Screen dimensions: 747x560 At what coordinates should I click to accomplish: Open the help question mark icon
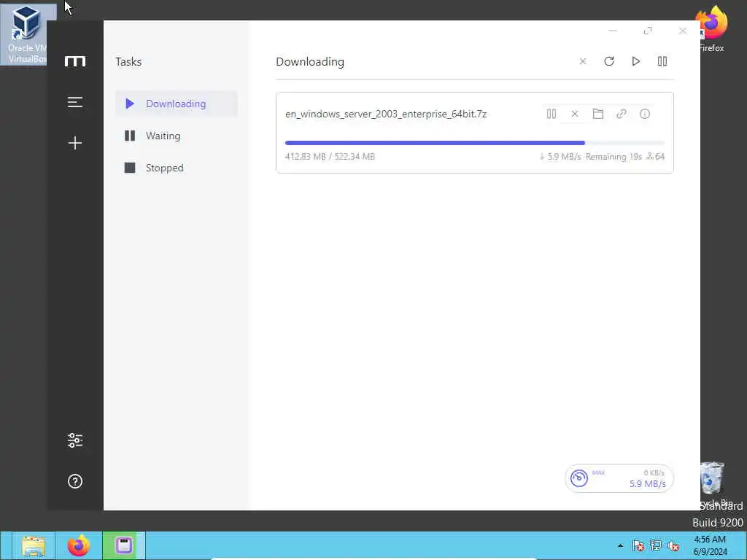(75, 481)
